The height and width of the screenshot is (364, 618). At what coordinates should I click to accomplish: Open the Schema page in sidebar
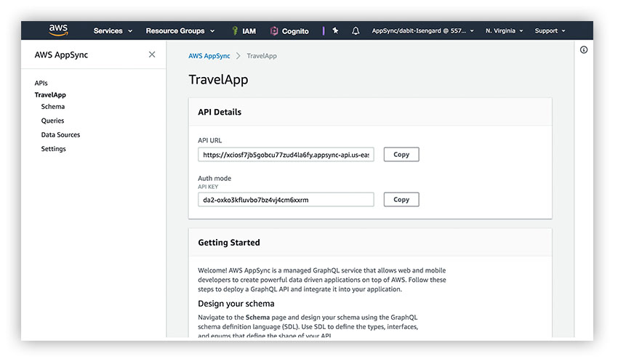click(x=53, y=106)
